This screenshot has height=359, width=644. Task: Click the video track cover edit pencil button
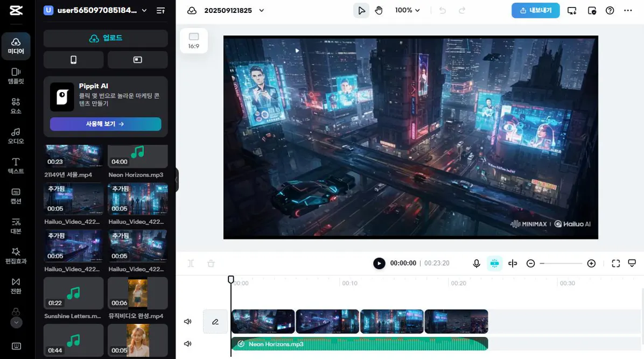point(215,322)
